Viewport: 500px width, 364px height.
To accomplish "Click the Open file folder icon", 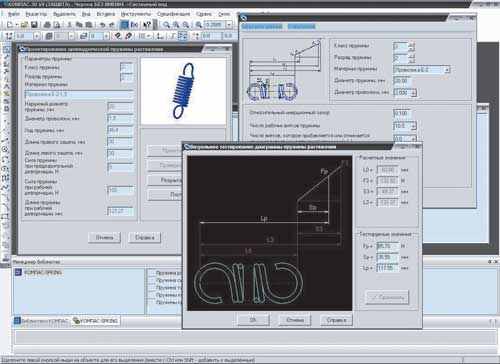I will tap(24, 25).
